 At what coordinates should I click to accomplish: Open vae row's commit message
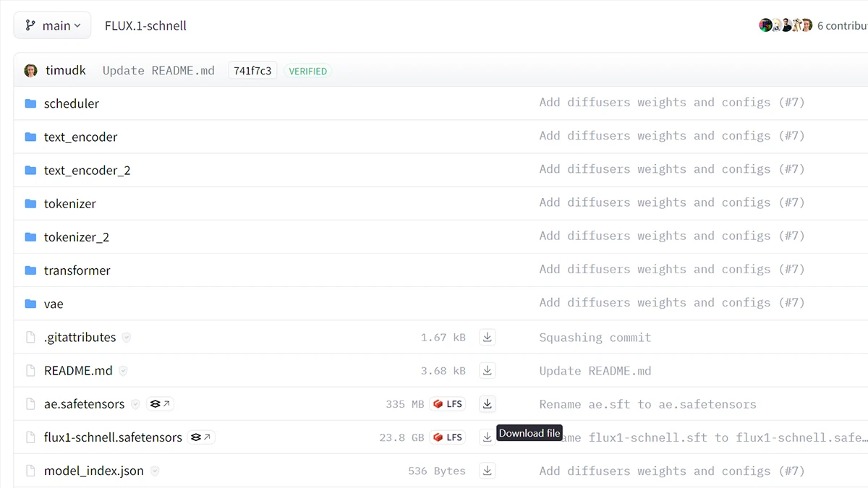[672, 303]
